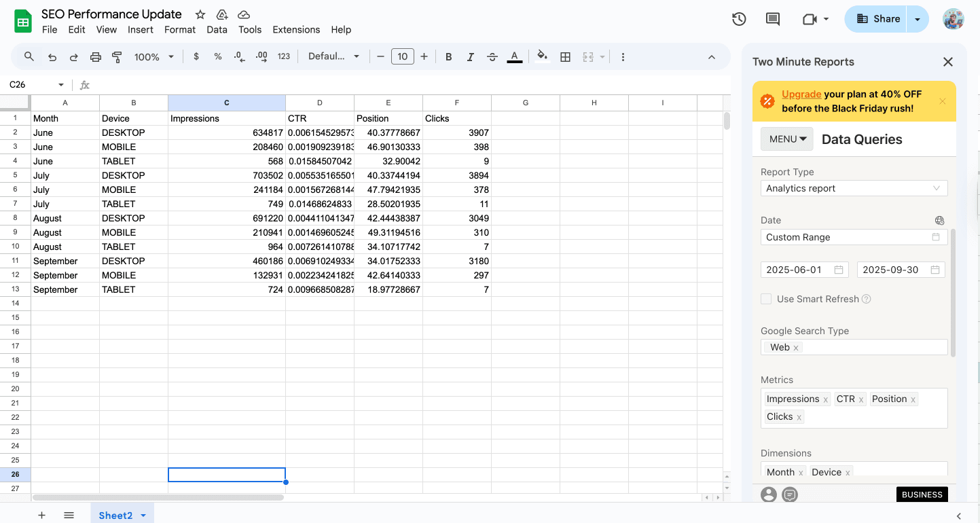The image size is (980, 523).
Task: Open the MENU dropdown in Two Minute Reports
Action: (786, 139)
